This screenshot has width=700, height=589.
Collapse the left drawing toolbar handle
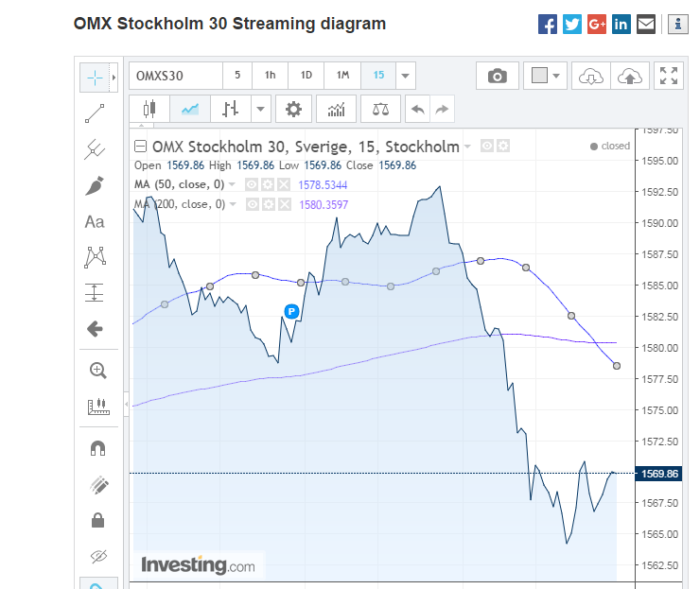coord(127,405)
